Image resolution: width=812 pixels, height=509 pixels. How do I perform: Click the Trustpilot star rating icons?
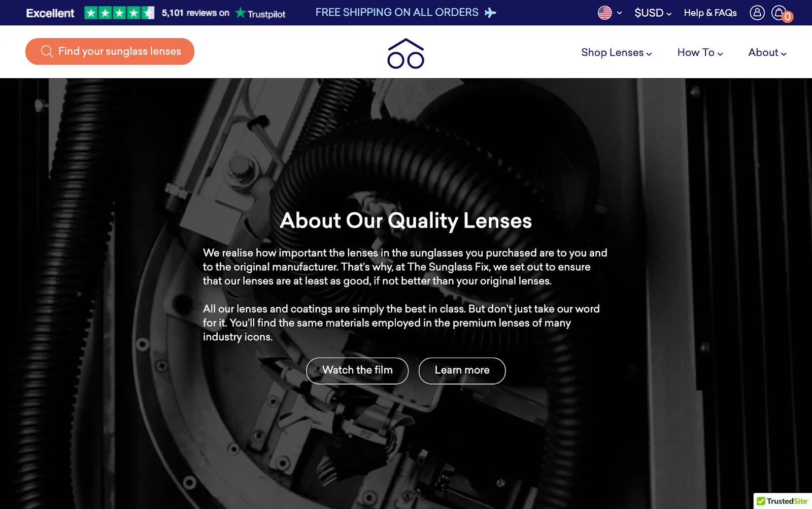click(x=119, y=13)
